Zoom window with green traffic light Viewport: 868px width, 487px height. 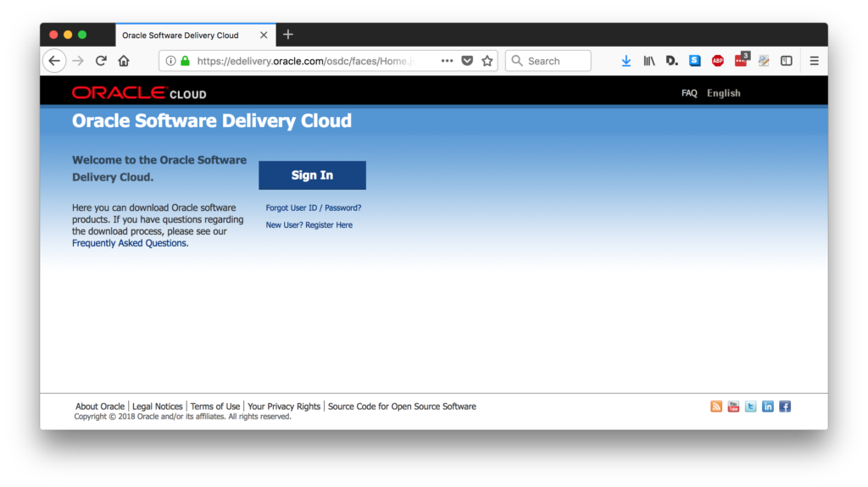pos(82,35)
